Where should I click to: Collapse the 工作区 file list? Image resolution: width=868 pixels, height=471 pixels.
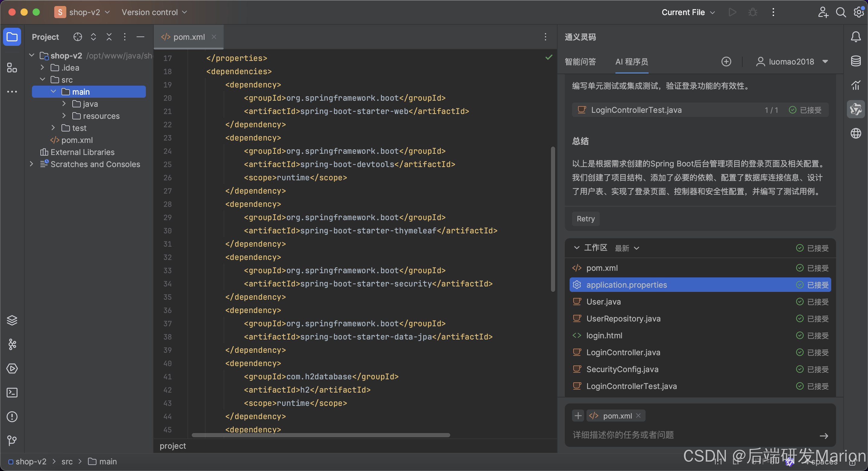tap(577, 248)
